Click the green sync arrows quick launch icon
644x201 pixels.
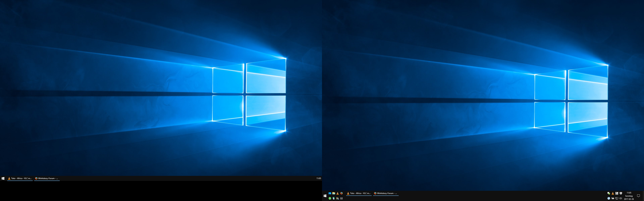pos(330,198)
